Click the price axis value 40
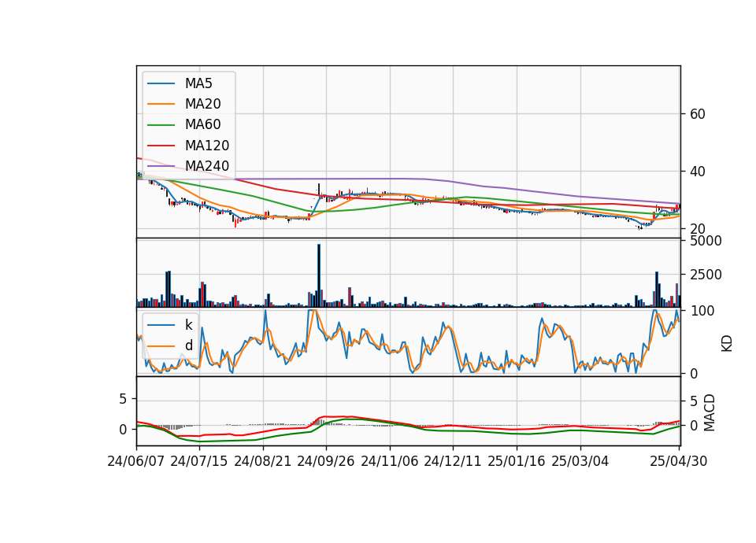 (698, 172)
